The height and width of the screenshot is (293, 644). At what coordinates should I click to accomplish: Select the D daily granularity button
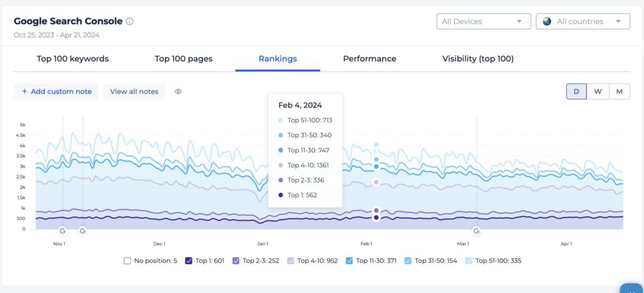576,92
